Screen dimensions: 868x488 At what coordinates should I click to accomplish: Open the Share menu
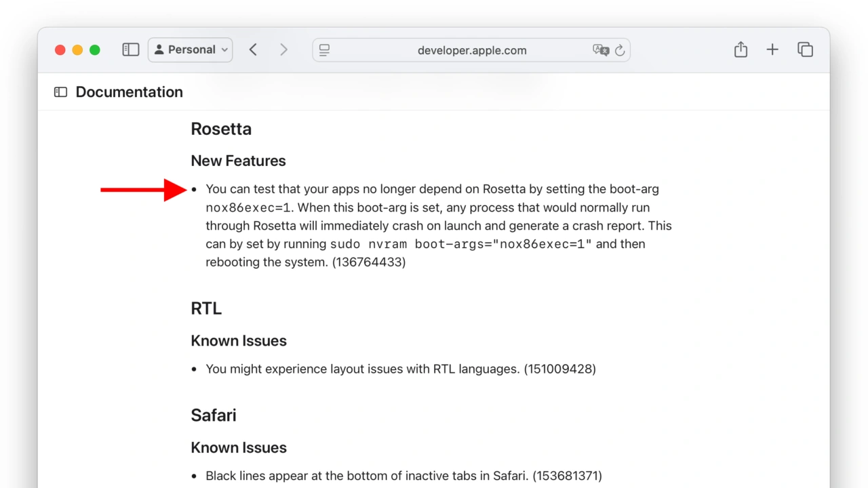(741, 49)
